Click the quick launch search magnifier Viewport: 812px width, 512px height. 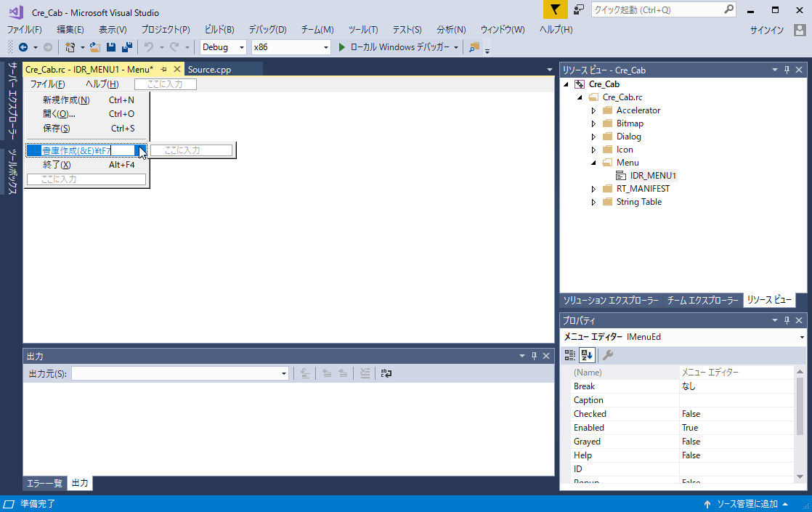pos(728,9)
